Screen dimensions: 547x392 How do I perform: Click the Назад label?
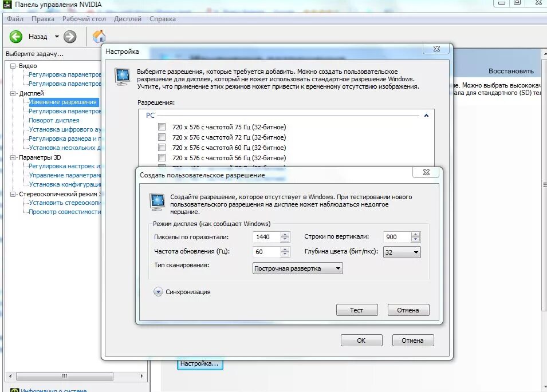[38, 37]
